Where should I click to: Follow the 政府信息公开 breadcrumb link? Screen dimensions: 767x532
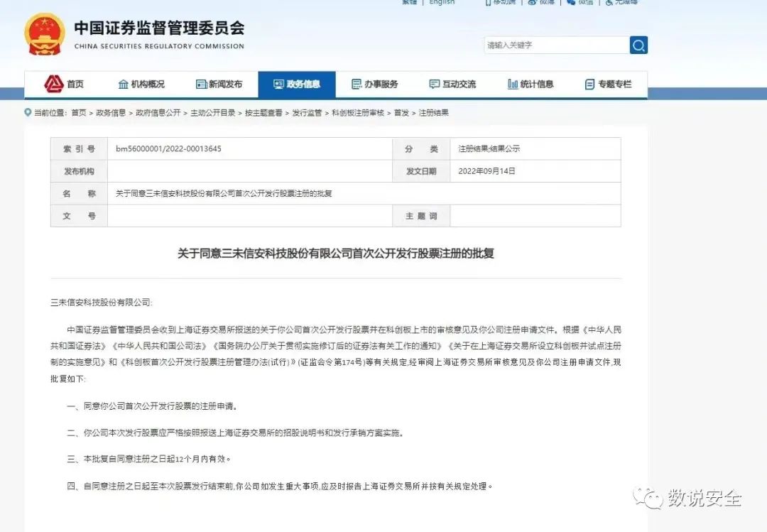click(158, 112)
